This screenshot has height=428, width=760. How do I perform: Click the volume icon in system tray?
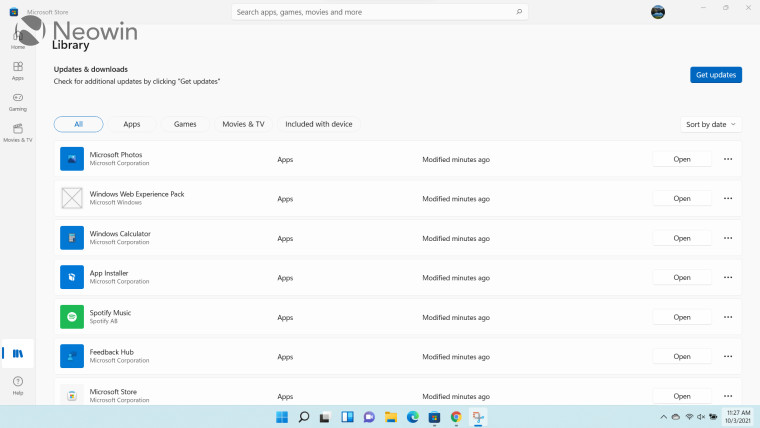pos(701,417)
